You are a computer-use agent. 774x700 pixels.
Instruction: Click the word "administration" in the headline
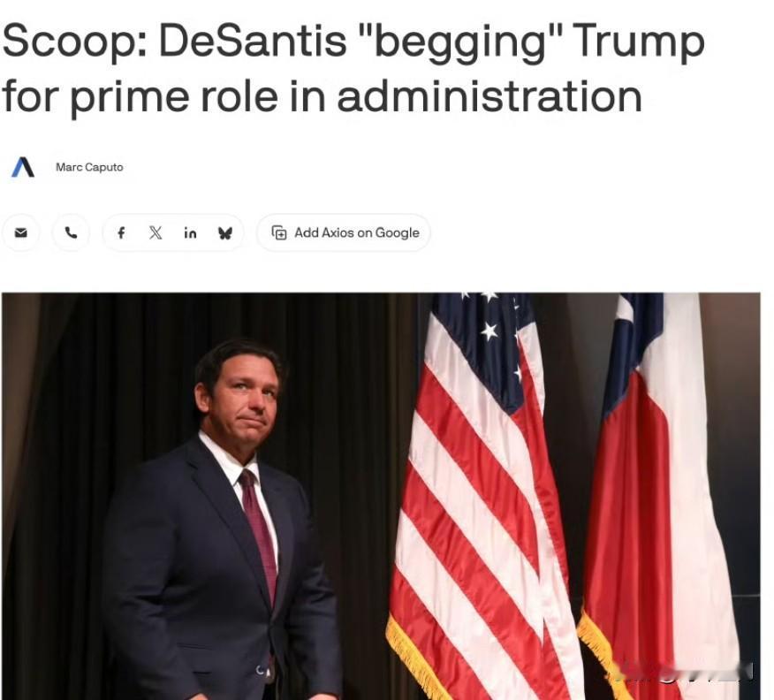pos(489,96)
